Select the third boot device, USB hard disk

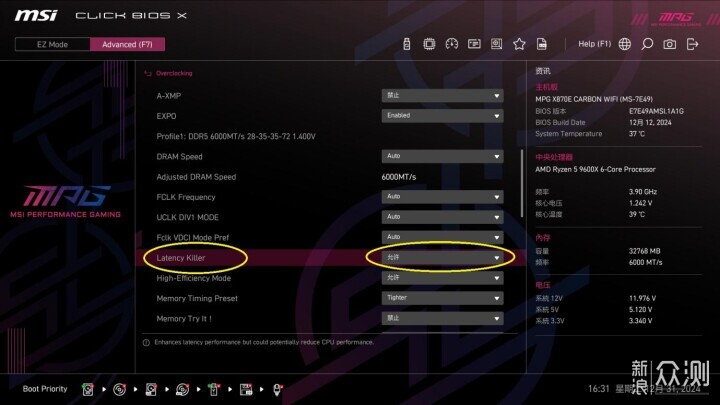[x=151, y=389]
